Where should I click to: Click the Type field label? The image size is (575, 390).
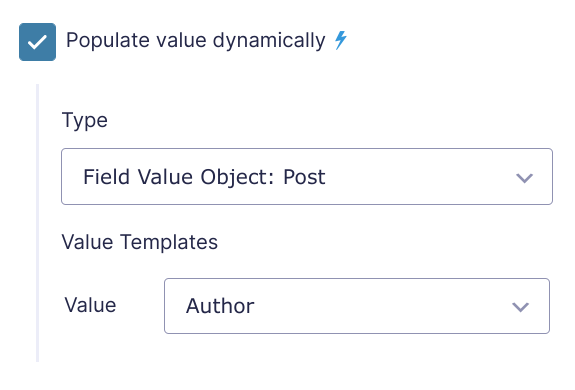(x=85, y=120)
